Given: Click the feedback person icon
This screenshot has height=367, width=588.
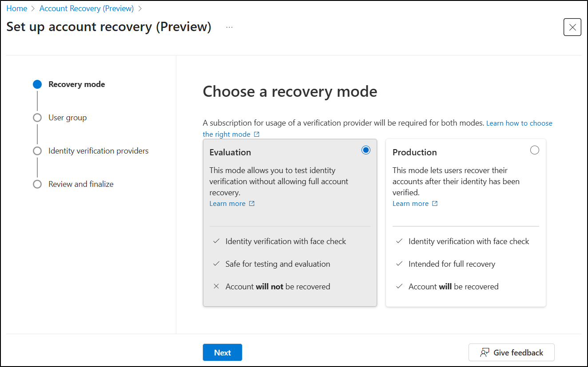Looking at the screenshot, I should tap(485, 352).
